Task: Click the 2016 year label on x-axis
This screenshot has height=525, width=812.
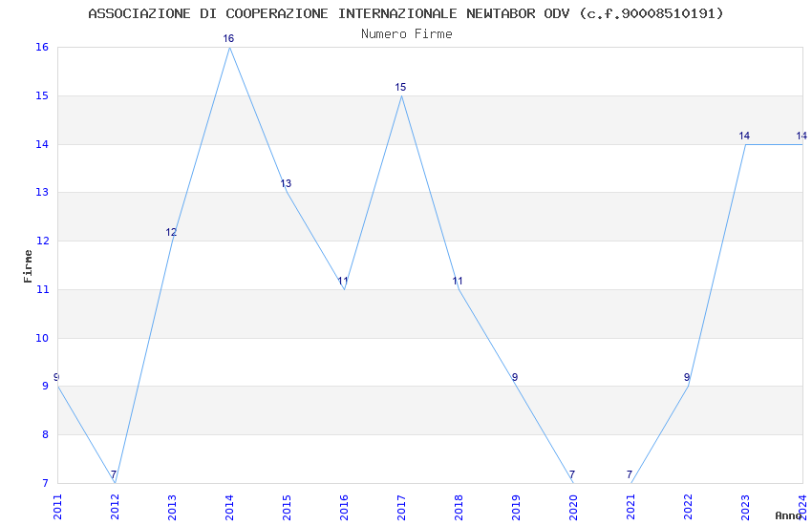Action: [344, 507]
